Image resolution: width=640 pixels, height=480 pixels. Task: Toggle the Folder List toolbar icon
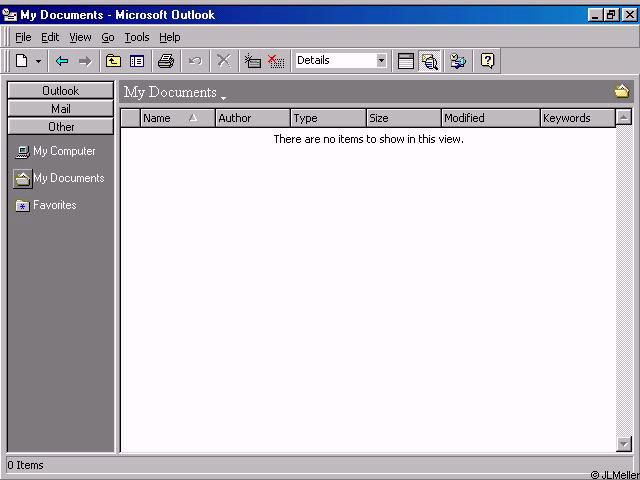click(x=137, y=61)
